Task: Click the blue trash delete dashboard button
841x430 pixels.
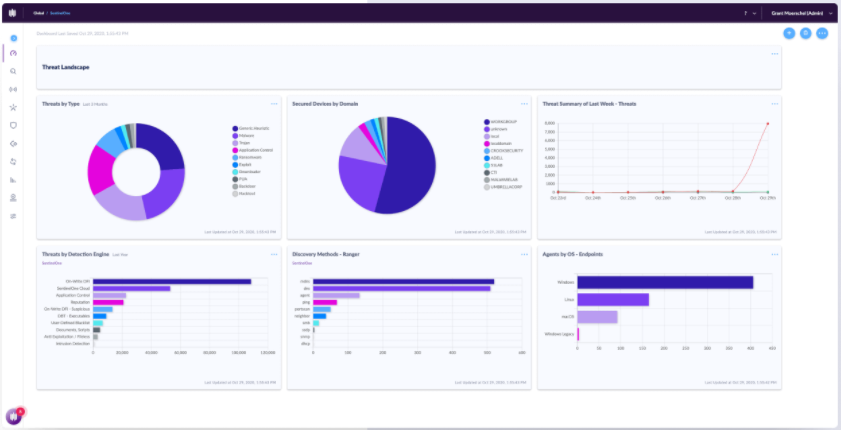Action: point(805,33)
